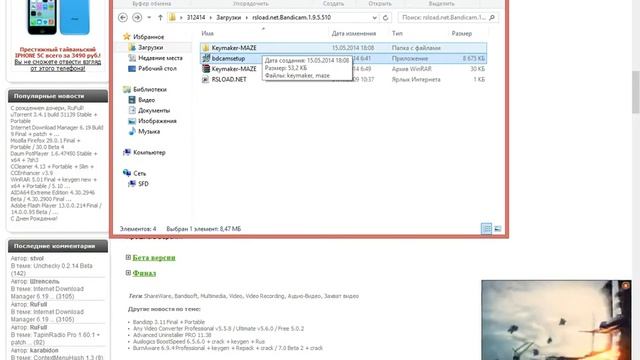
Task: Open Bandizip 3.11 Final + Portable news
Action: click(169, 322)
